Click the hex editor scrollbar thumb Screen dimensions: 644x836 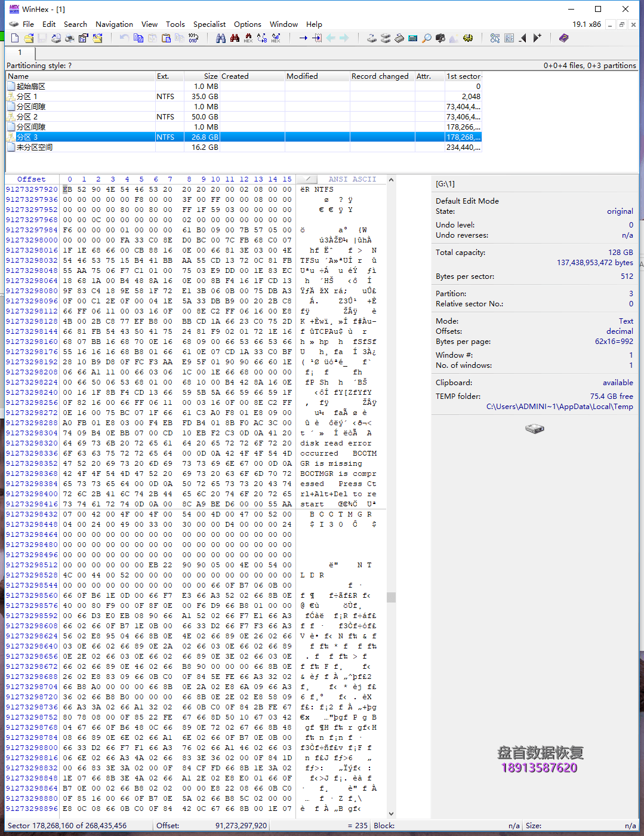(391, 597)
